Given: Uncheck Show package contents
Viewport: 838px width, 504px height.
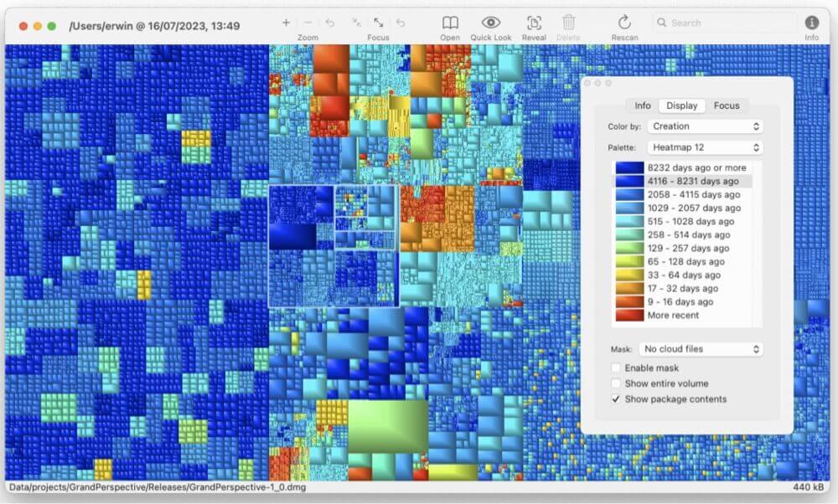Looking at the screenshot, I should 616,399.
